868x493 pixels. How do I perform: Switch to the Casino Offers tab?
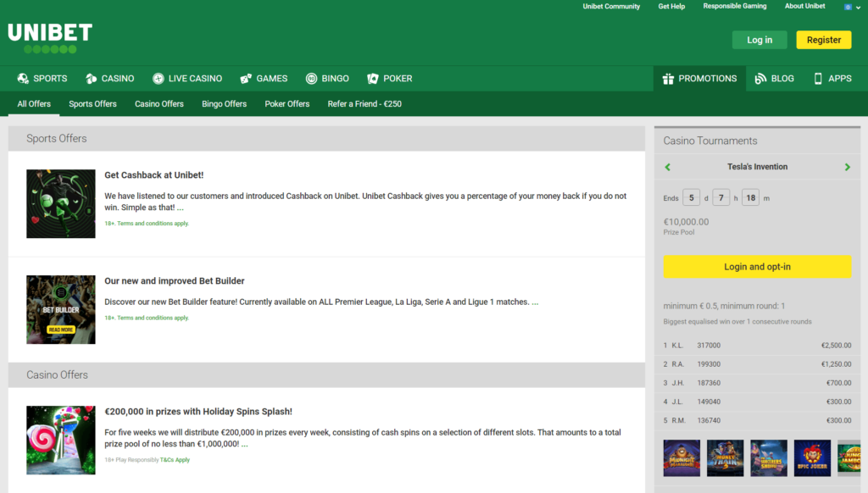[x=159, y=104]
